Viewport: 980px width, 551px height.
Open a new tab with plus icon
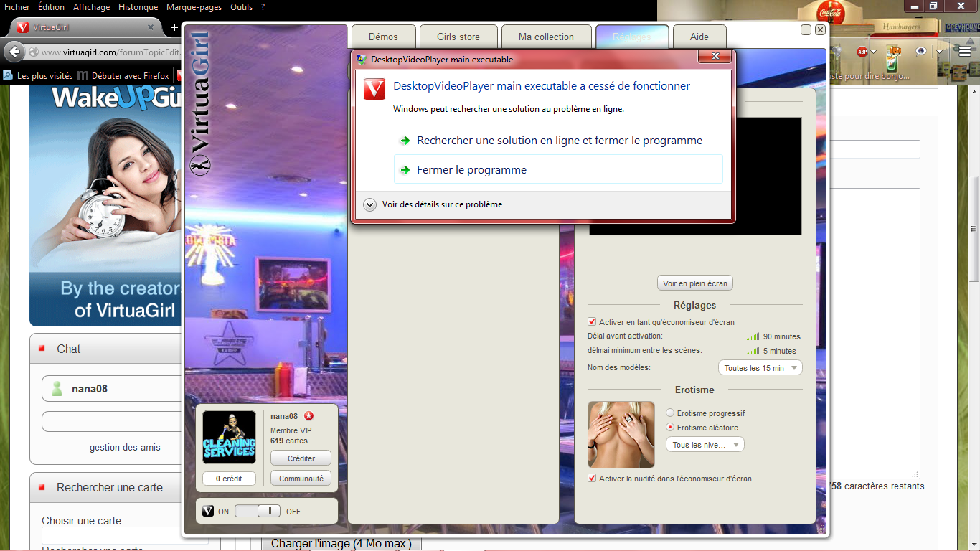tap(174, 27)
